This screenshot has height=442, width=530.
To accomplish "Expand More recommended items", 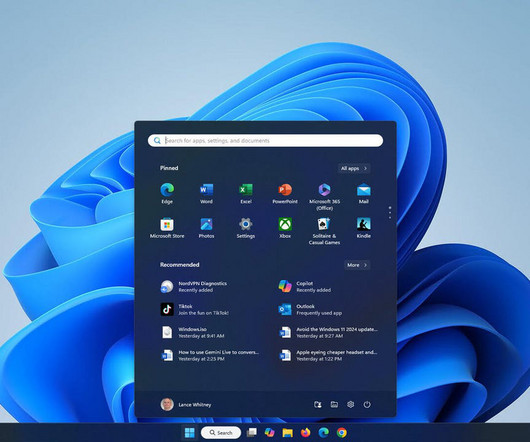I will coord(357,265).
